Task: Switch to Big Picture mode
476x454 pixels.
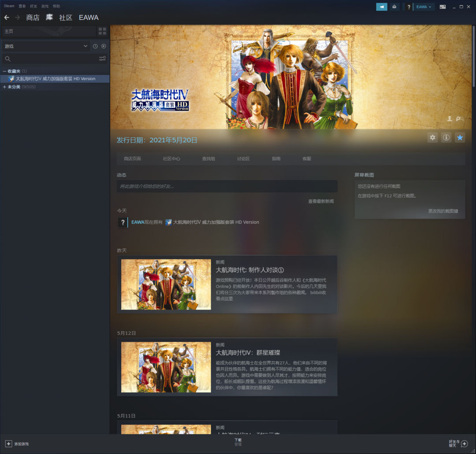Action: 443,7
